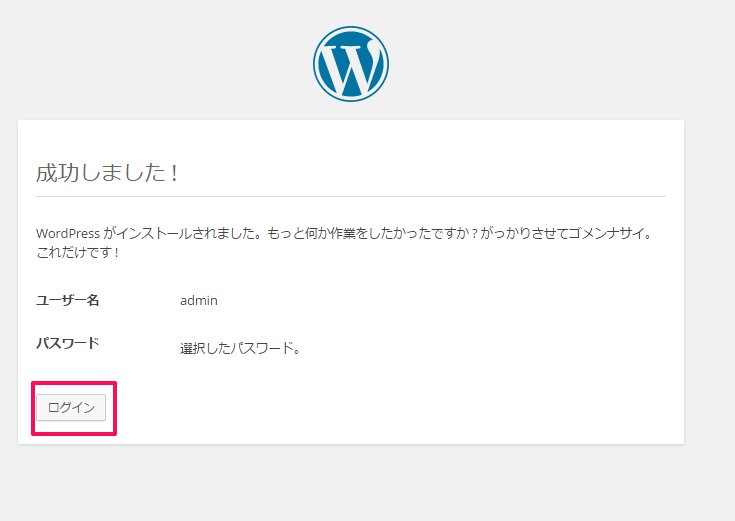
Task: Select the admin username value
Action: (199, 300)
